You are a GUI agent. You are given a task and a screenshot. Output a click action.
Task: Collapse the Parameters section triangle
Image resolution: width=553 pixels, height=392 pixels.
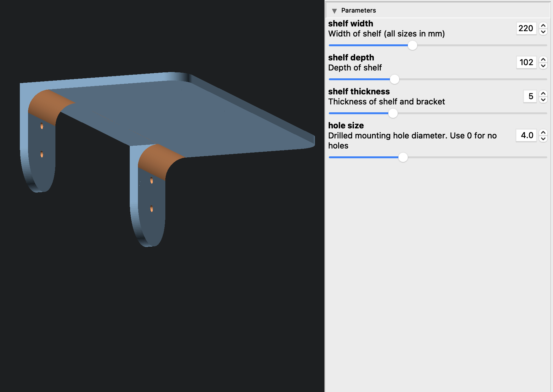pyautogui.click(x=334, y=11)
